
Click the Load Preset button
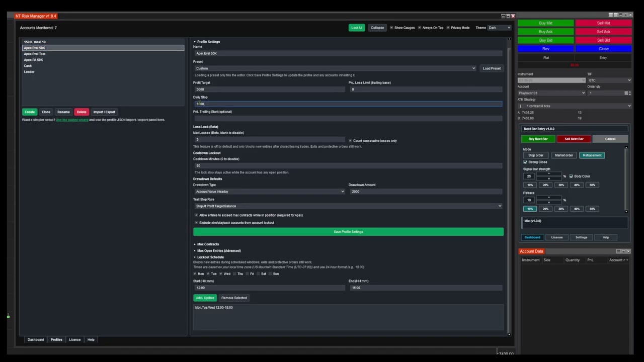(x=492, y=68)
